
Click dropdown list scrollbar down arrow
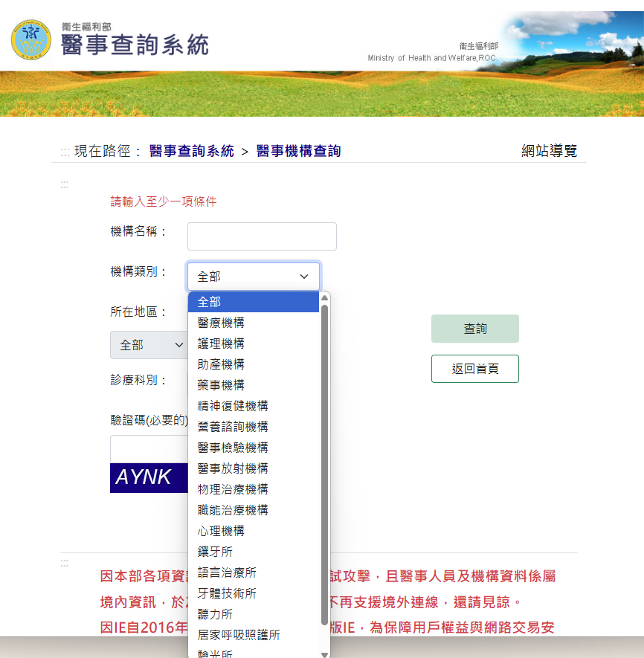[x=324, y=654]
